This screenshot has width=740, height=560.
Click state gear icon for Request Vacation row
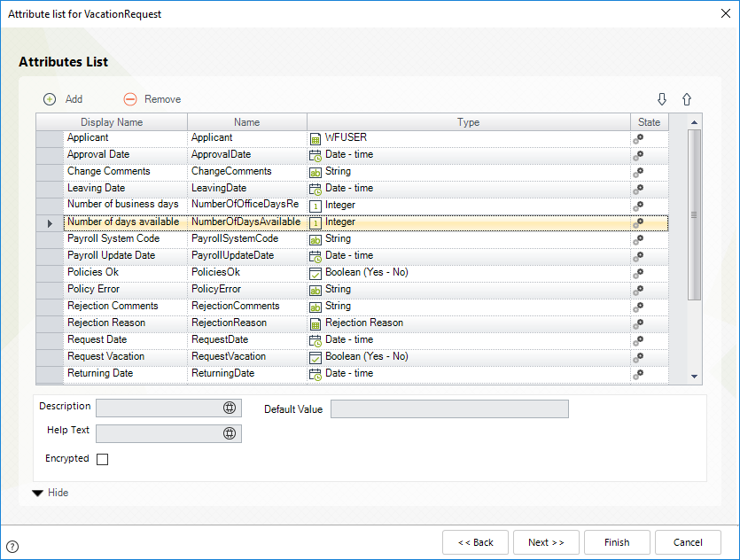pos(638,357)
